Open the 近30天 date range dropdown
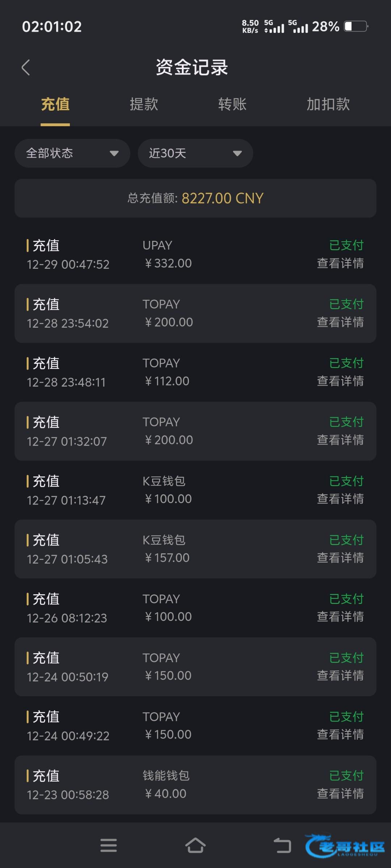The height and width of the screenshot is (868, 391). [x=195, y=153]
